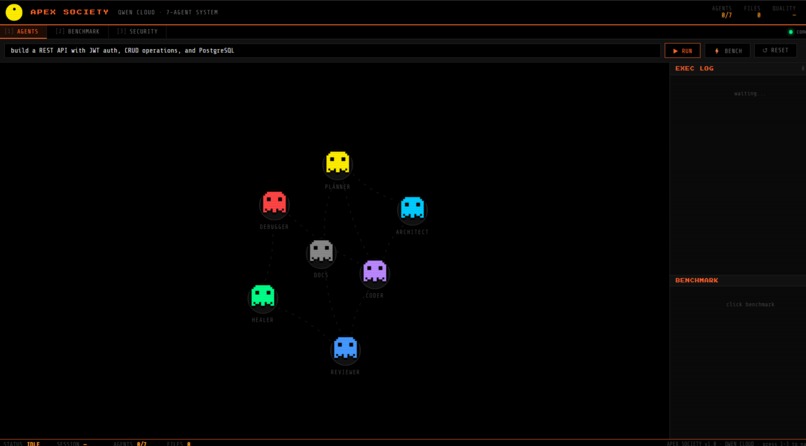Select the gray Docs ghost agent
Screen dimensions: 806x446
click(x=321, y=251)
